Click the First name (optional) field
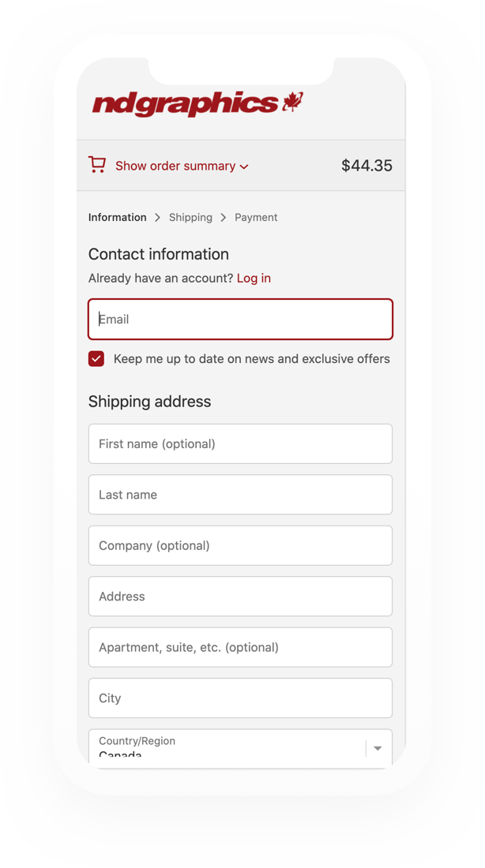 click(x=241, y=444)
